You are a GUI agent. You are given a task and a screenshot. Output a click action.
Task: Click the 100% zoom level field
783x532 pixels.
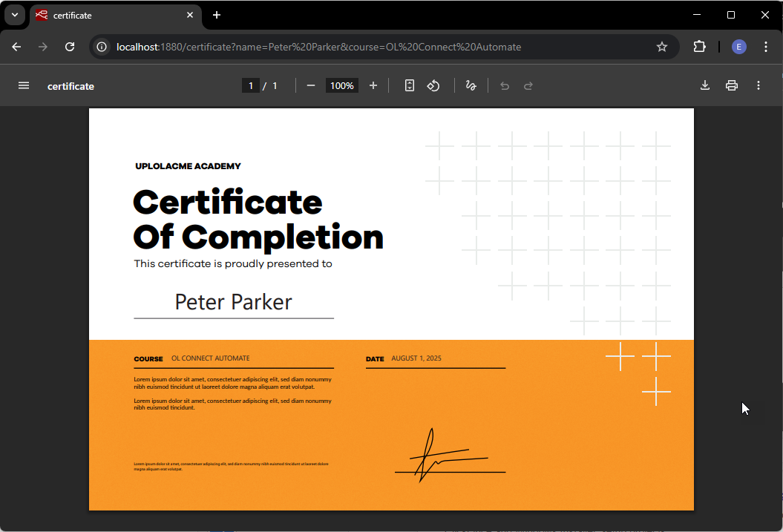coord(342,86)
